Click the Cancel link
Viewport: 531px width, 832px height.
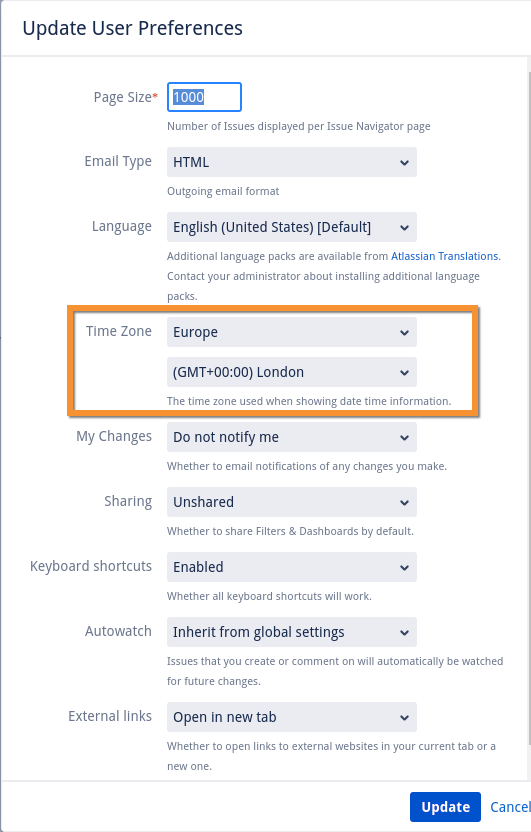click(510, 807)
